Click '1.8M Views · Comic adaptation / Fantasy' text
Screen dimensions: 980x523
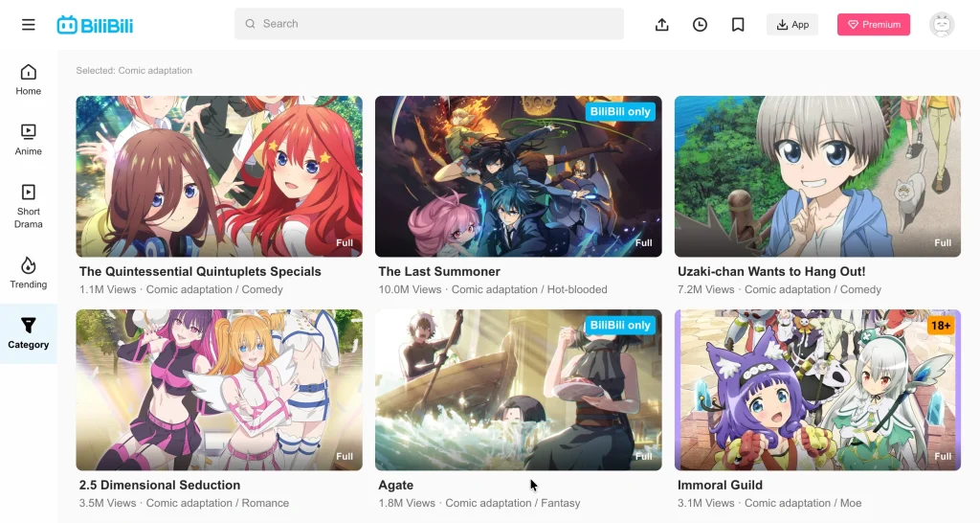coord(479,503)
